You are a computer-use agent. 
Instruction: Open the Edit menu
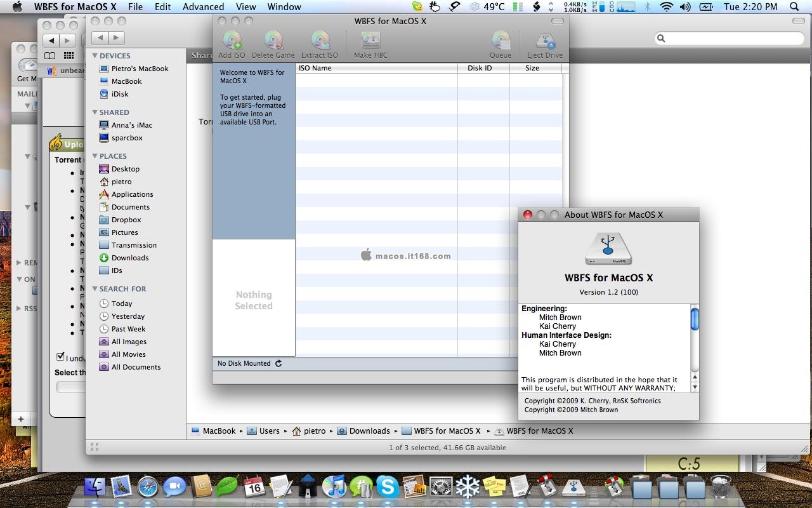tap(162, 7)
